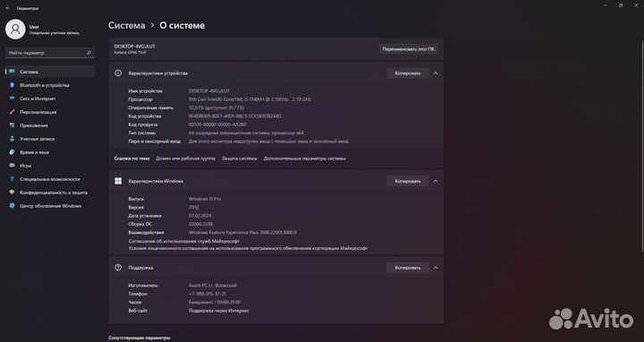The height and width of the screenshot is (342, 644).
Task: Select the install date 07.02.2024
Action: click(200, 216)
